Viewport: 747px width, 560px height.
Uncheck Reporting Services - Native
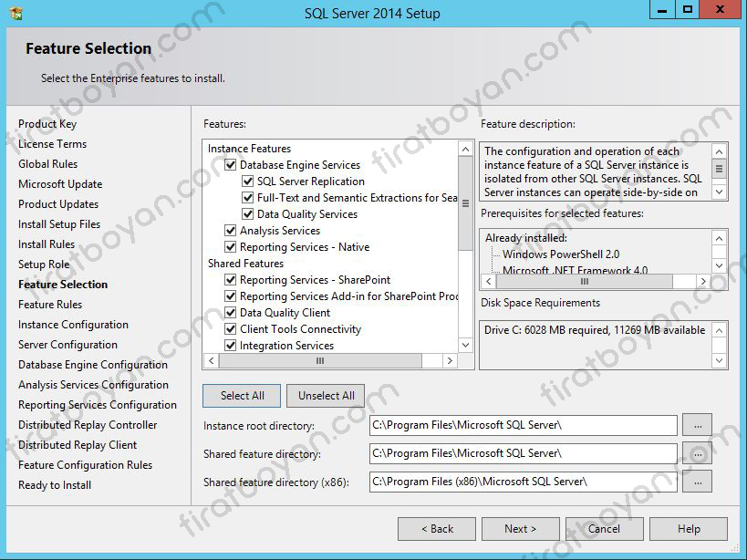point(231,247)
